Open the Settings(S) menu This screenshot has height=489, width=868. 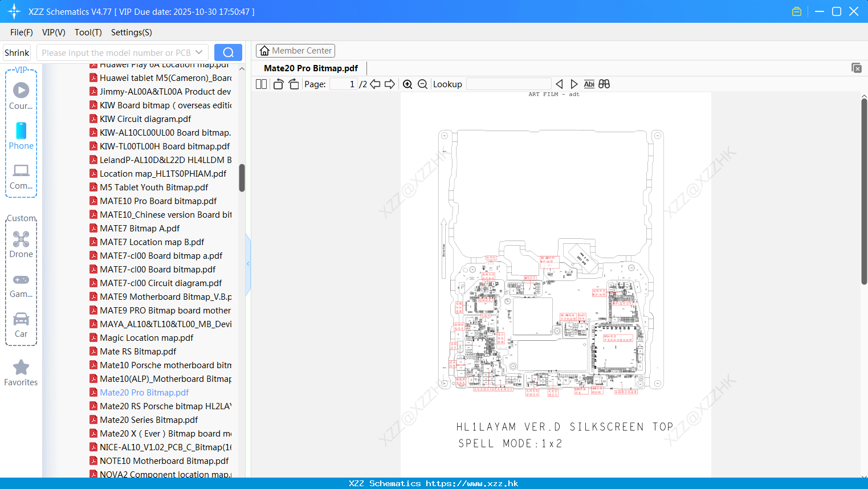click(x=132, y=32)
